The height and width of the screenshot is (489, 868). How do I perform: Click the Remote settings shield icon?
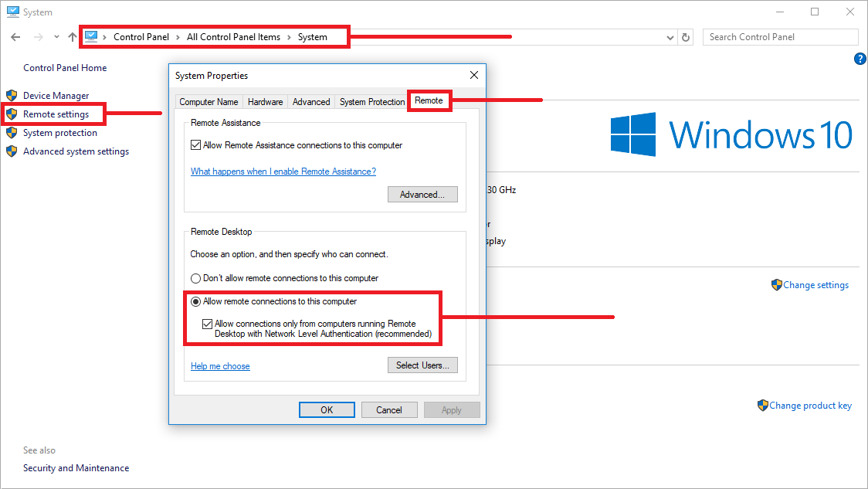point(12,114)
